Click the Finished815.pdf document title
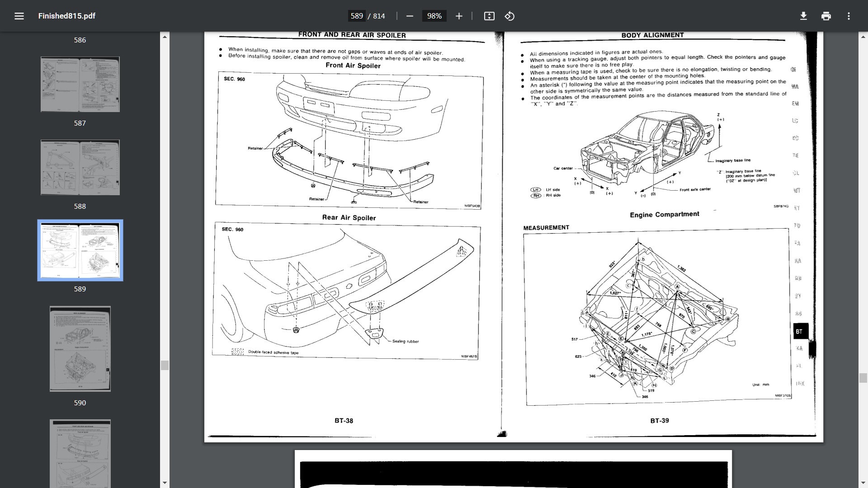 tap(66, 16)
